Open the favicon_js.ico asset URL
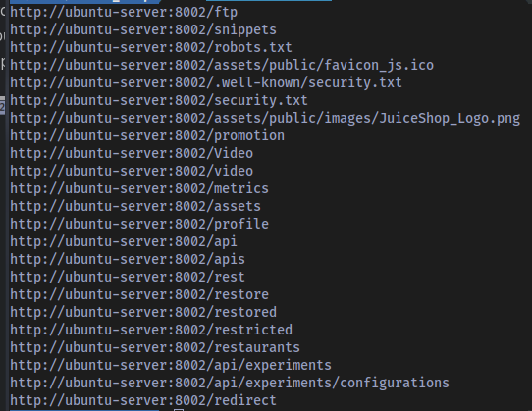532x411 pixels. coord(222,66)
